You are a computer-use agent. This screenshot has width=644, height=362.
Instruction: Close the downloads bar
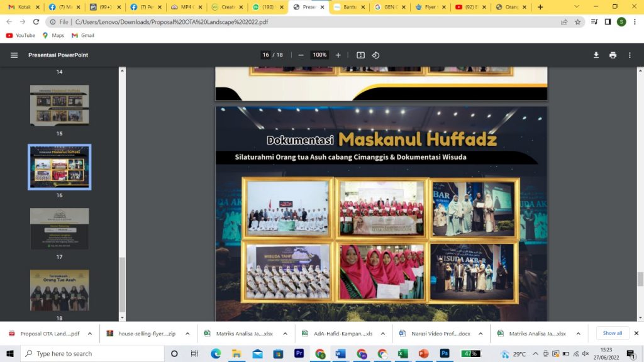pos(636,333)
